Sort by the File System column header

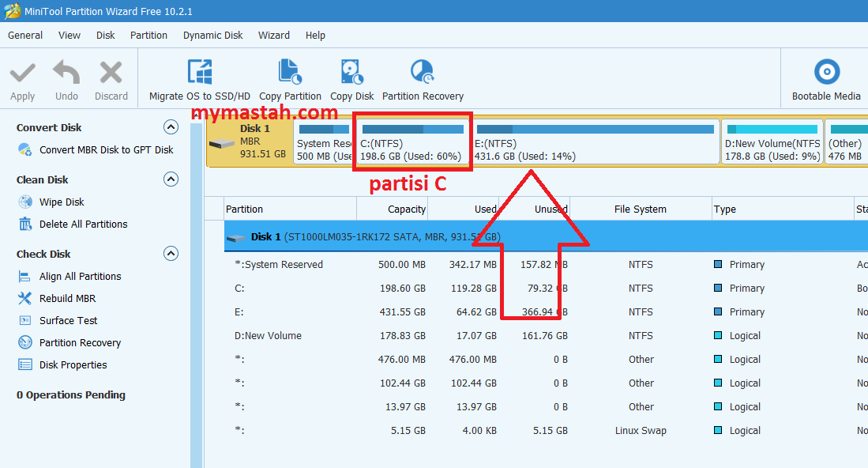[x=641, y=209]
